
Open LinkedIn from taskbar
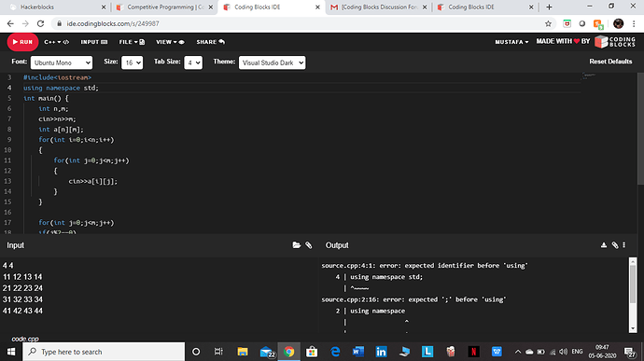click(x=381, y=352)
